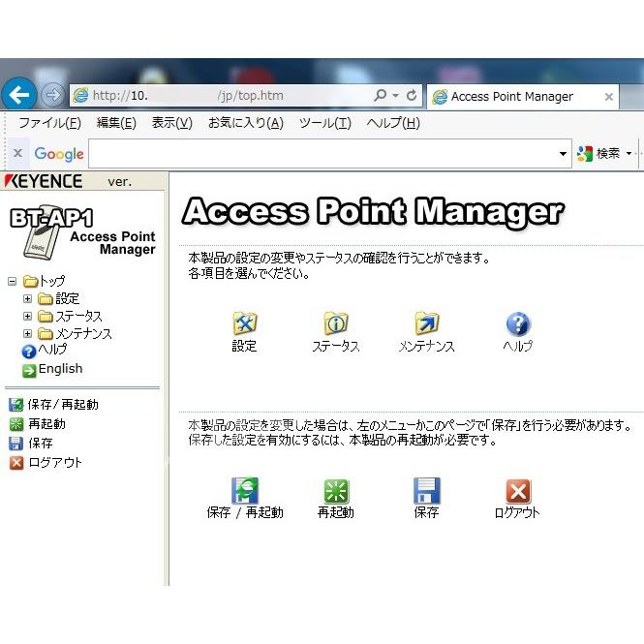Expand the メンテナンス folder in sidebar tree
644x644 pixels.
pos(28,333)
